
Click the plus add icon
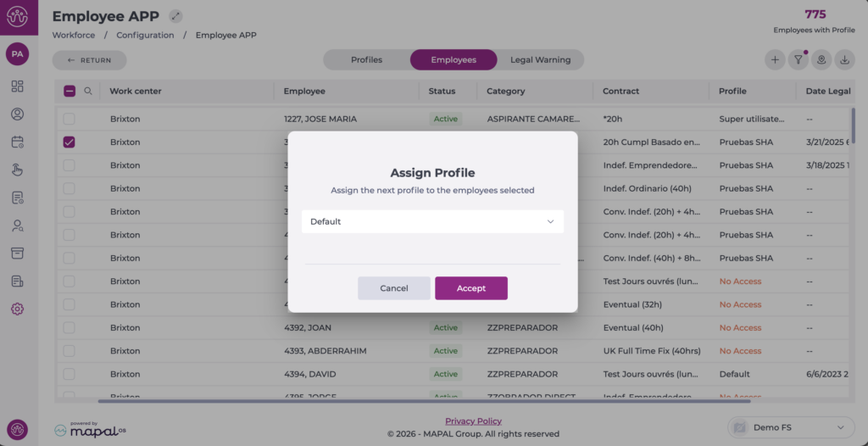click(x=775, y=60)
